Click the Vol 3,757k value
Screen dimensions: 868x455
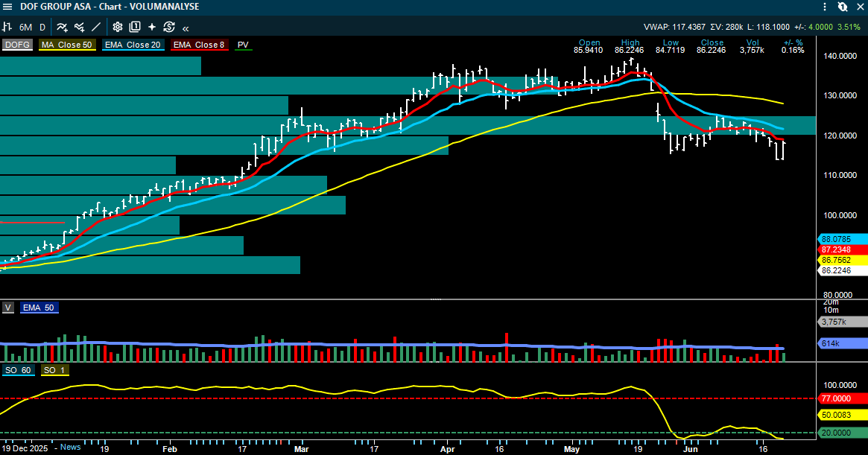tap(753, 51)
